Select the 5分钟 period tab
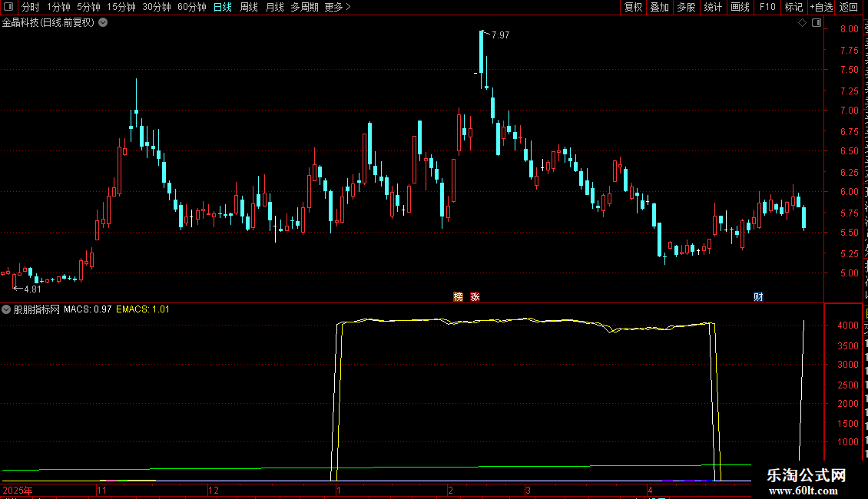Image resolution: width=868 pixels, height=499 pixels. click(x=88, y=7)
